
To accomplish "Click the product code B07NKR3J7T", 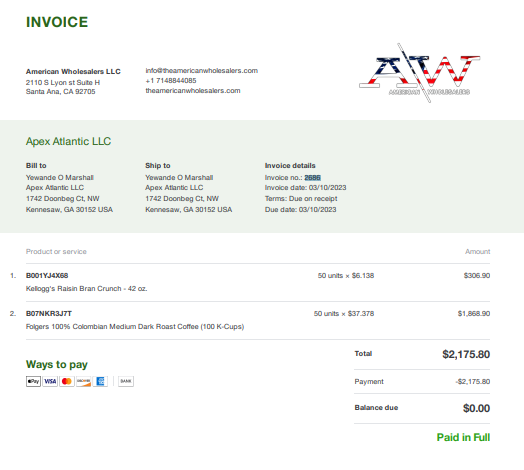I will pyautogui.click(x=49, y=314).
